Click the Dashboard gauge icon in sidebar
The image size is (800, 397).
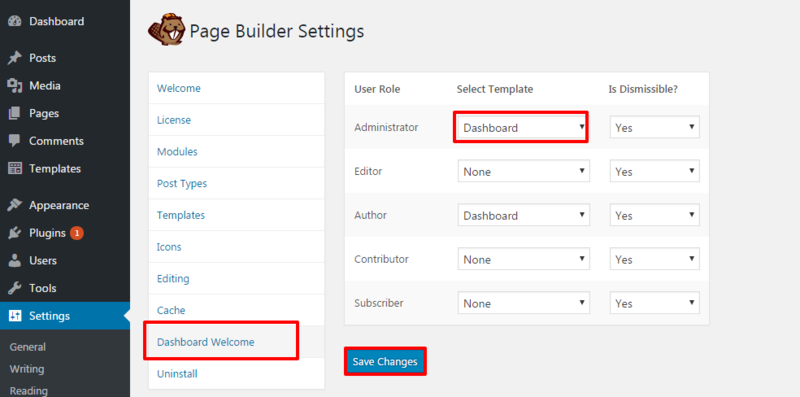click(15, 21)
